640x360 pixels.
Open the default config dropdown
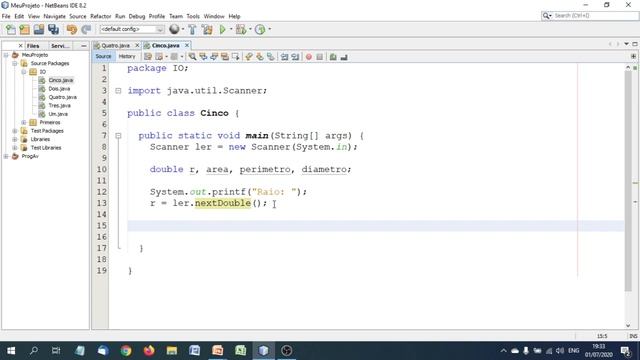pos(132,29)
